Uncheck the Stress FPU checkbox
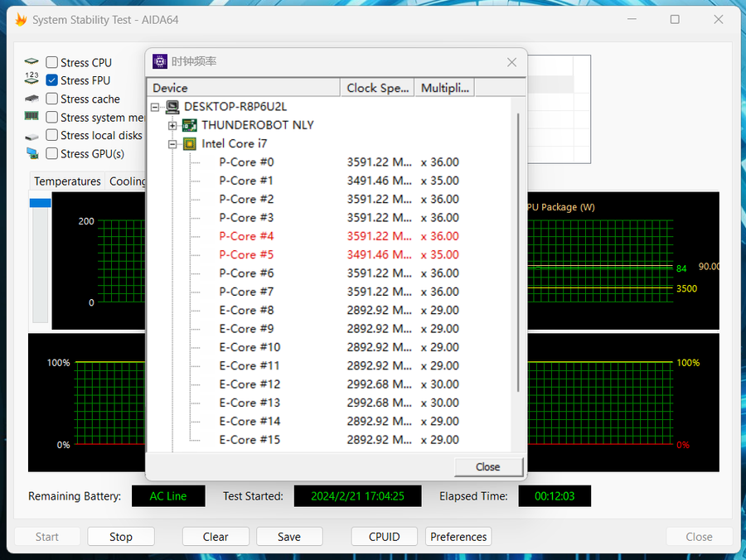The height and width of the screenshot is (560, 746). pos(52,80)
